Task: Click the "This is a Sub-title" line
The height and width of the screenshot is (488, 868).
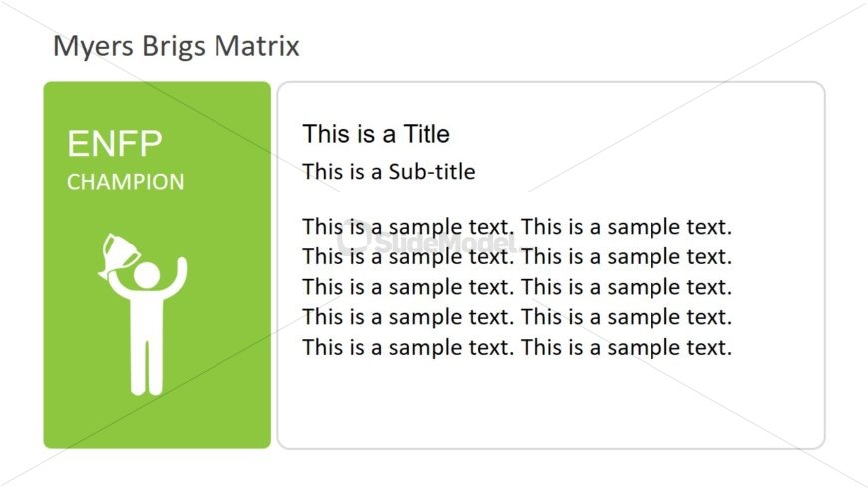Action: point(389,172)
